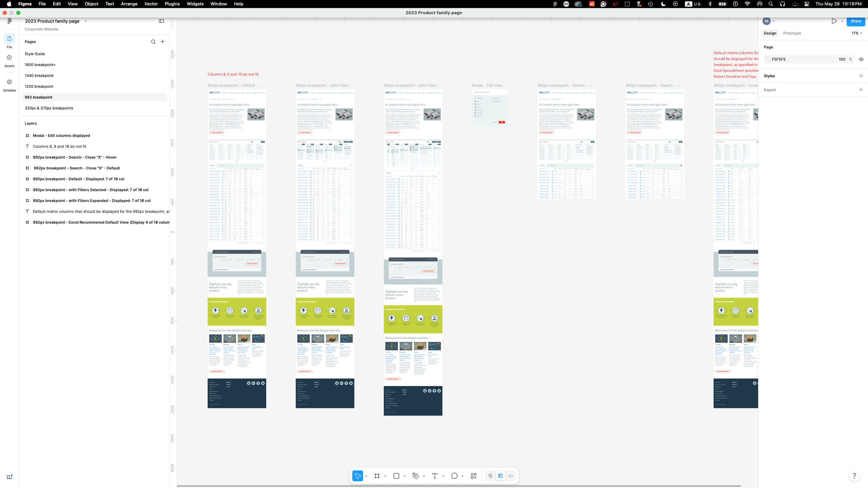Open the Apple menu
Screen dimensions: 868x488
[x=9, y=4]
